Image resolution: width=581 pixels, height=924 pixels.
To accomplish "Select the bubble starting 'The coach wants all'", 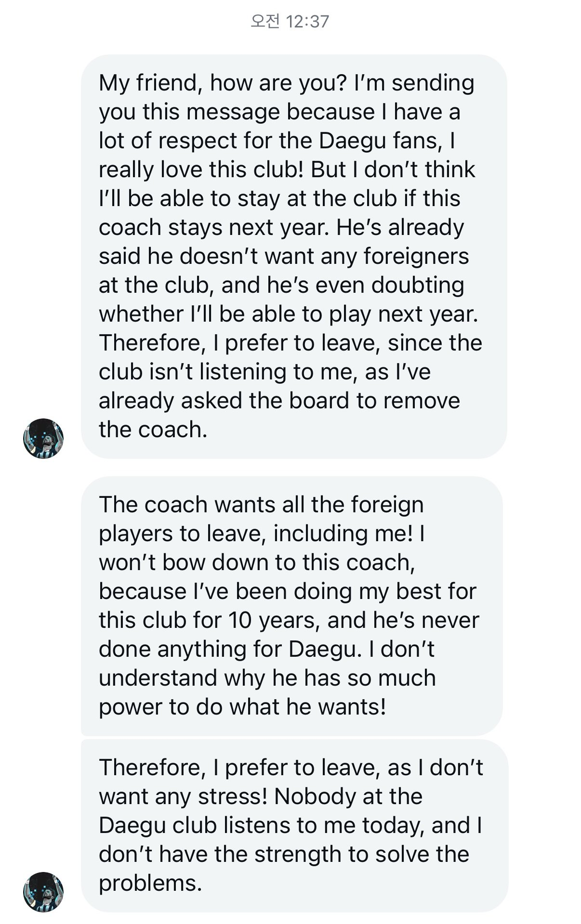I will point(291,606).
